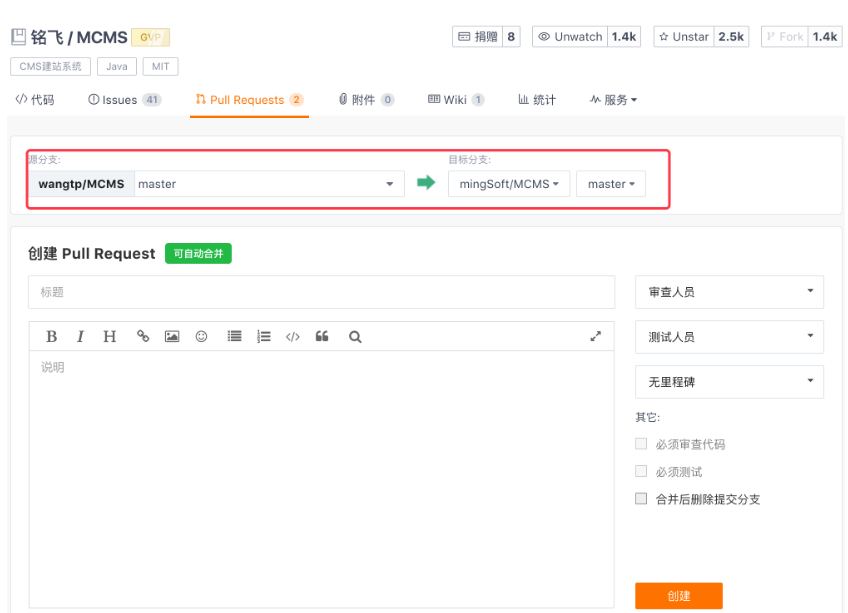Open the 无里程碑 milestone dropdown
The width and height of the screenshot is (848, 613).
(x=729, y=382)
